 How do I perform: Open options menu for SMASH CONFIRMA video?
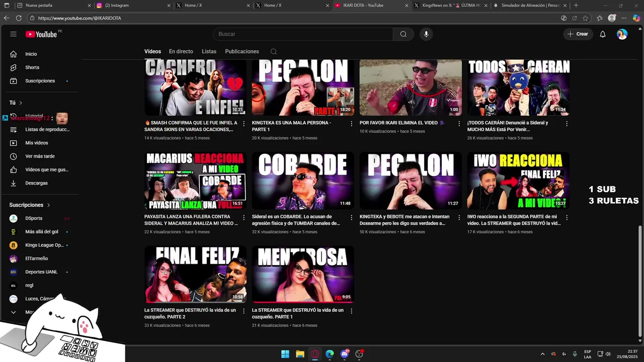(244, 124)
